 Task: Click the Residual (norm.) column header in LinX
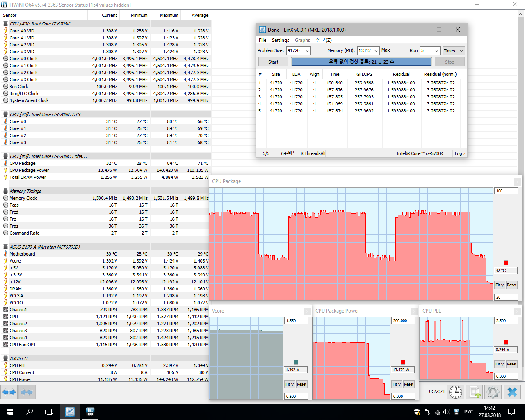coord(440,74)
